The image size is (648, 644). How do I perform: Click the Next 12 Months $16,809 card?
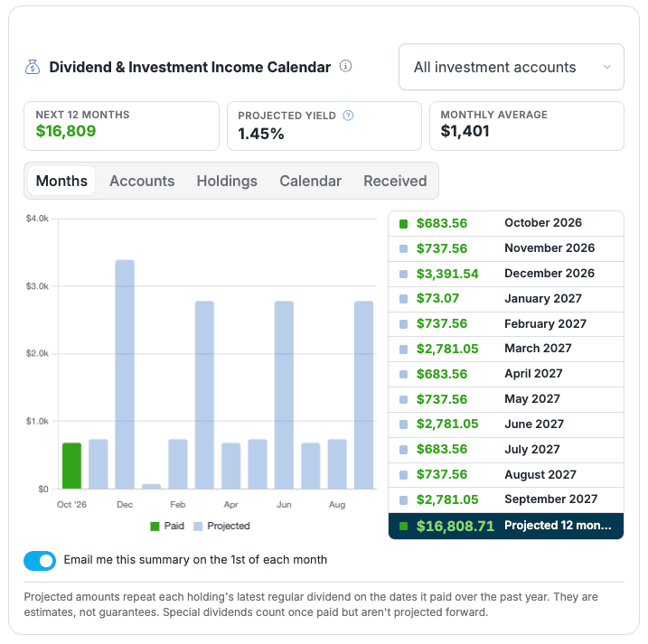pos(121,126)
